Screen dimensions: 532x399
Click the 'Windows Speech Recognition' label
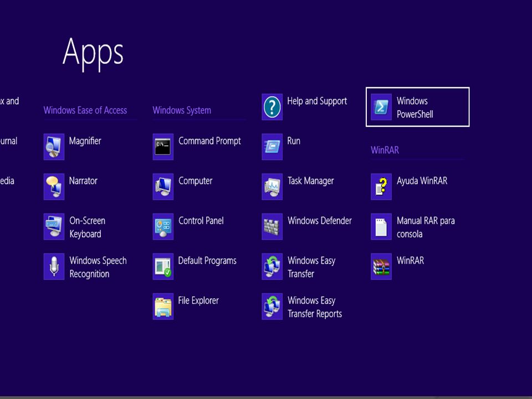coord(98,267)
